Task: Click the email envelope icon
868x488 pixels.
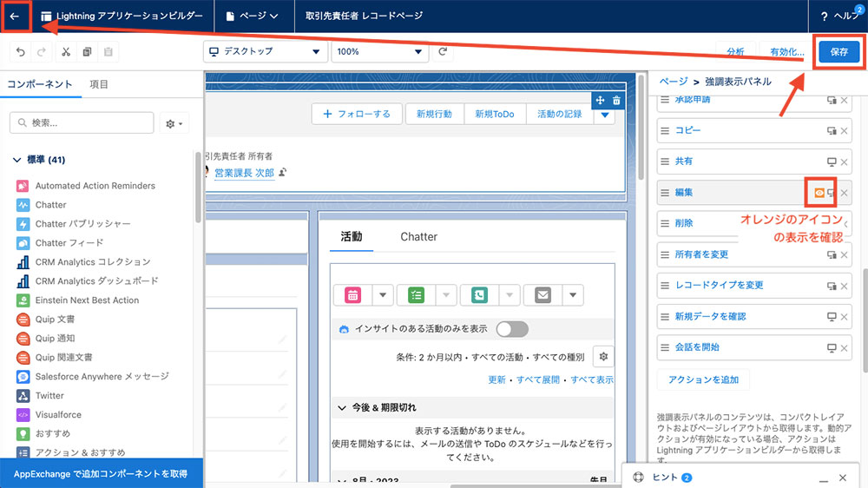Action: [543, 294]
